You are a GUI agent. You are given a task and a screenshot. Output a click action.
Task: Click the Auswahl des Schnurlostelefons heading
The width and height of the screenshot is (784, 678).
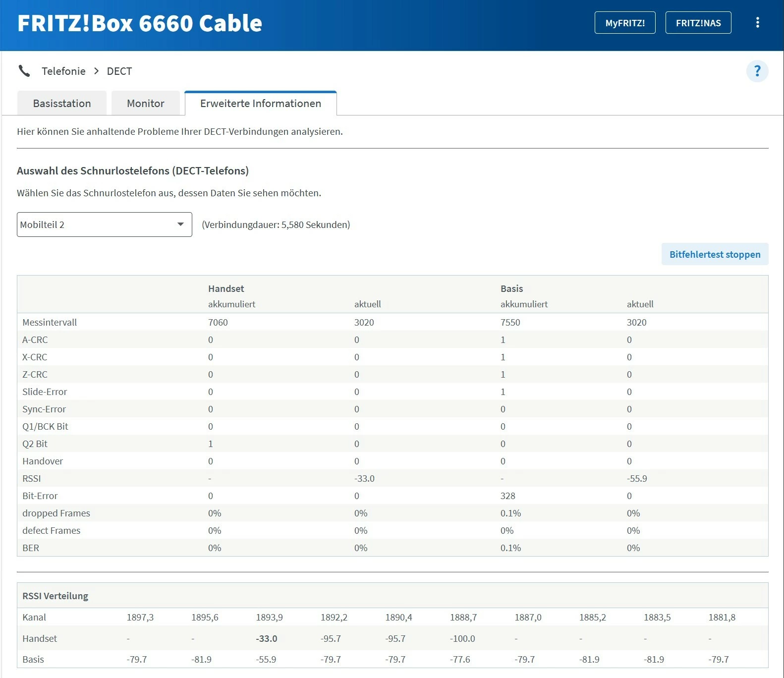click(x=133, y=171)
